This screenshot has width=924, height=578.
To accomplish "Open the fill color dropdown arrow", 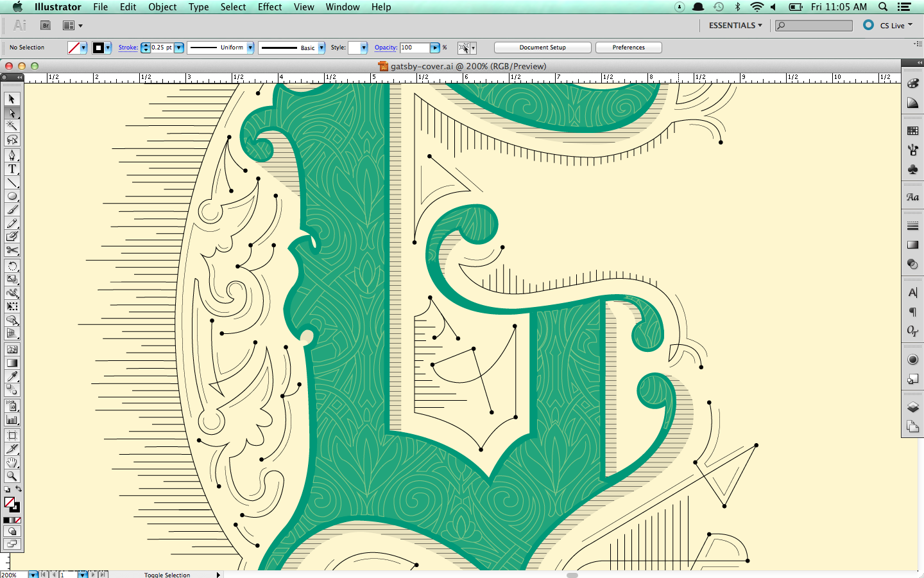I will click(83, 48).
